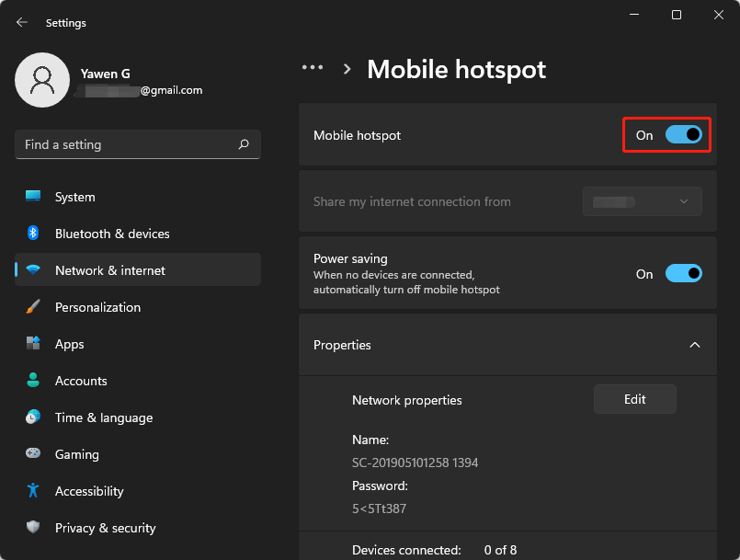Viewport: 740px width, 560px height.
Task: Open the Share my internet connection dropdown
Action: coord(642,201)
